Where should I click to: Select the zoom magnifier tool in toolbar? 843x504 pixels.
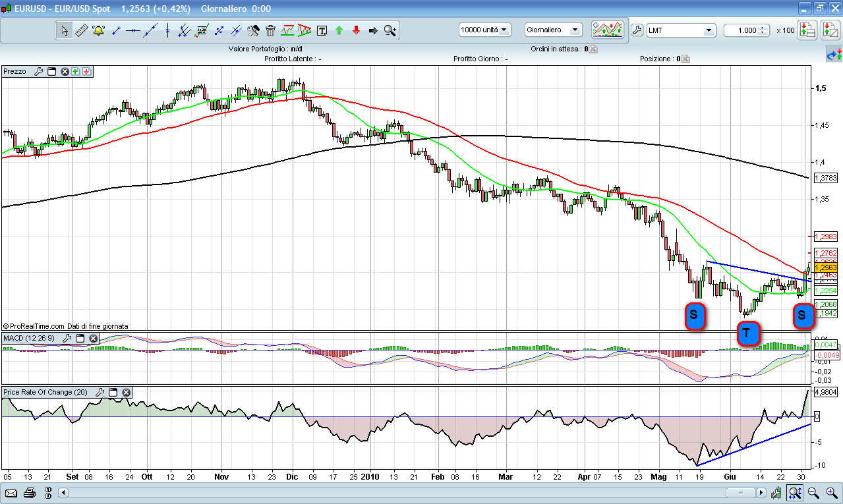pyautogui.click(x=390, y=30)
